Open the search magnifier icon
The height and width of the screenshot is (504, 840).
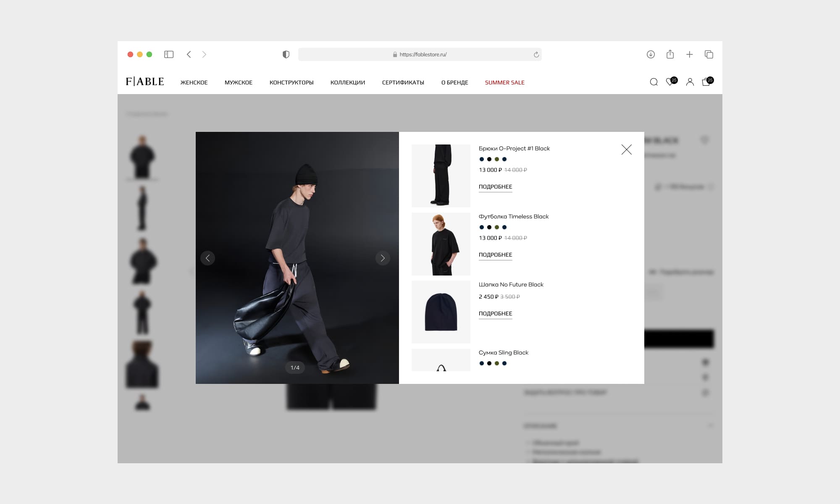pyautogui.click(x=654, y=82)
